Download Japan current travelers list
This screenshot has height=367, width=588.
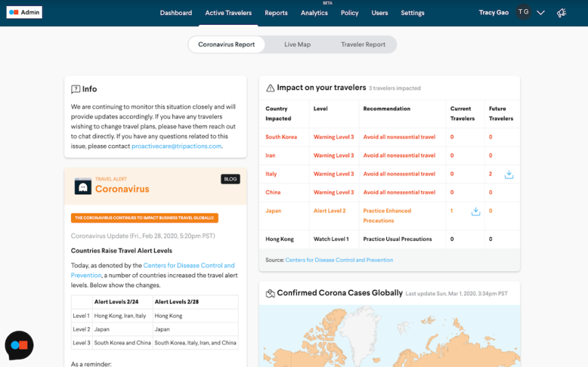(x=475, y=211)
